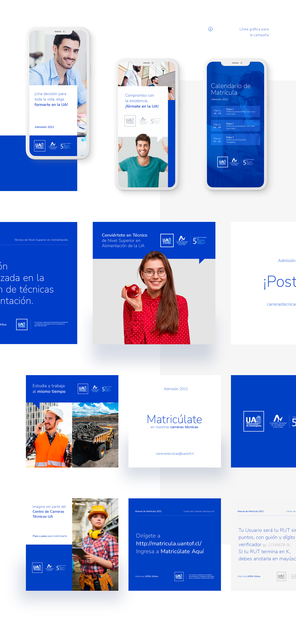Screen dimensions: 296x644
Task: Click the large 'Matricúlate' heading
Action: pyautogui.click(x=174, y=419)
